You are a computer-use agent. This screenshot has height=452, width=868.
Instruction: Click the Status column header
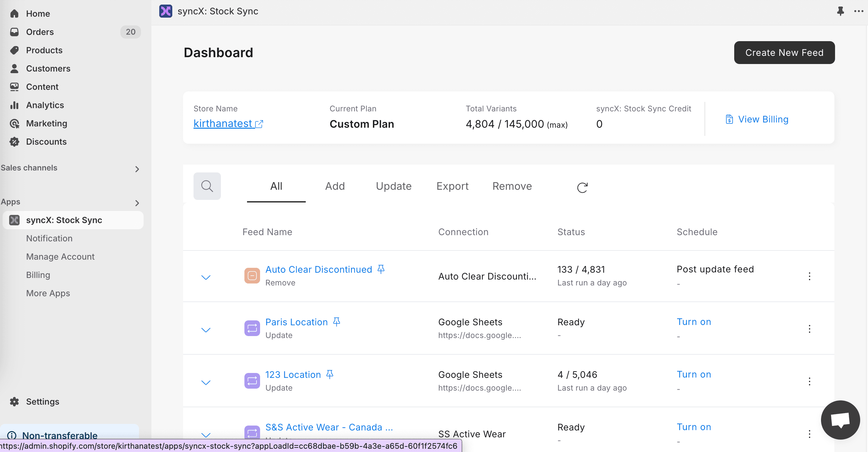click(x=571, y=232)
